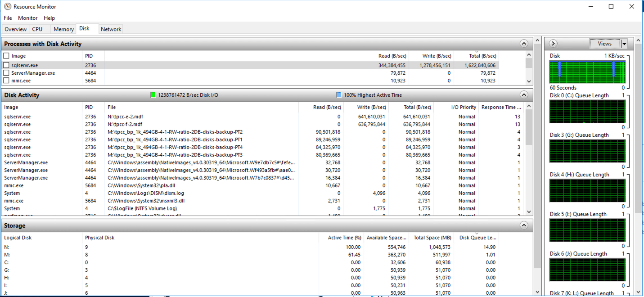Open the Views dropdown arrow
Viewport: 644px width, 297px height.
(624, 43)
